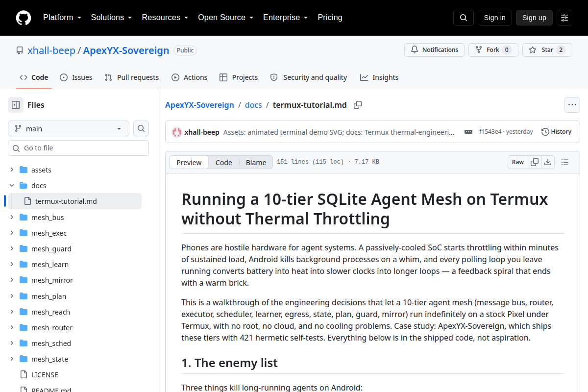This screenshot has width=588, height=392.
Task: Click the docs breadcrumb link
Action: pos(253,105)
